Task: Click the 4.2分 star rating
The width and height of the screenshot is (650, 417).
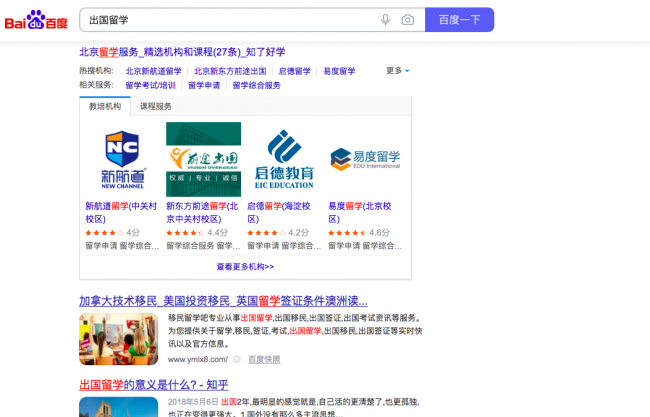Action: coord(278,233)
